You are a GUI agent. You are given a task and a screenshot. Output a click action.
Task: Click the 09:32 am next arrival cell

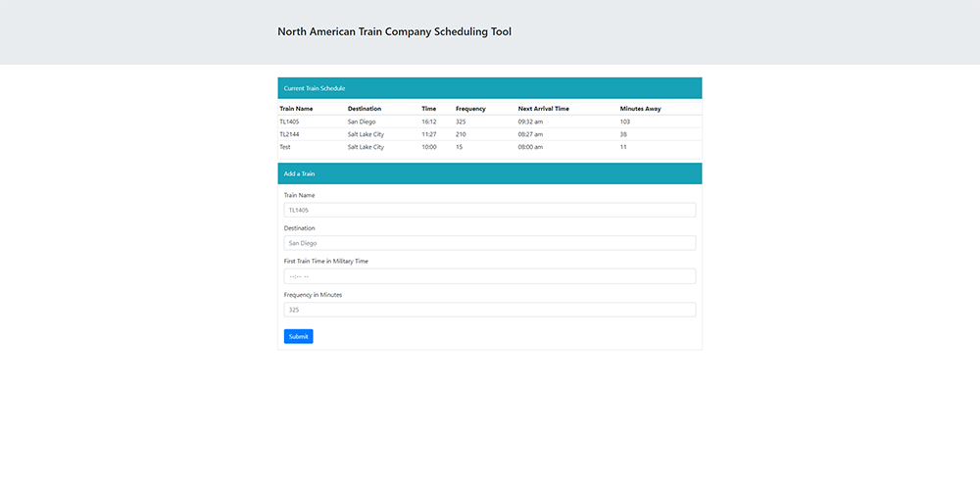530,122
